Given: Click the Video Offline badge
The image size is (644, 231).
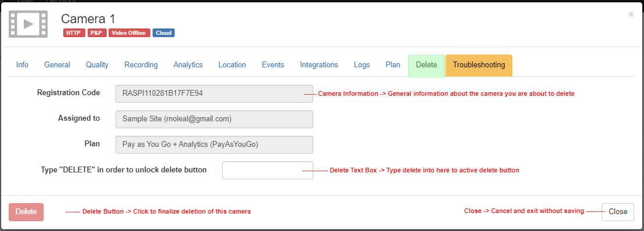Looking at the screenshot, I should [129, 33].
